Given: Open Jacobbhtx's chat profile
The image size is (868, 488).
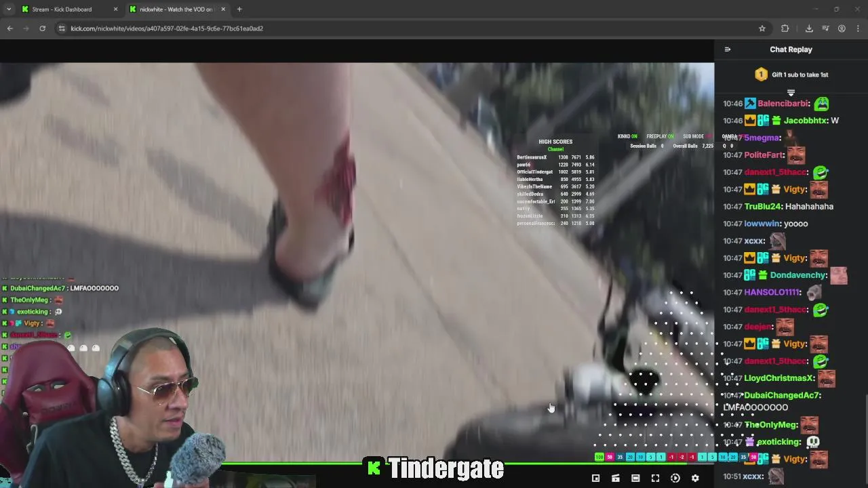Looking at the screenshot, I should [806, 121].
